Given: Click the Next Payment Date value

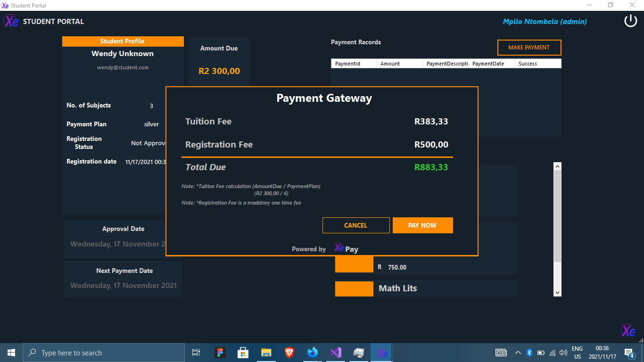Looking at the screenshot, I should click(124, 285).
